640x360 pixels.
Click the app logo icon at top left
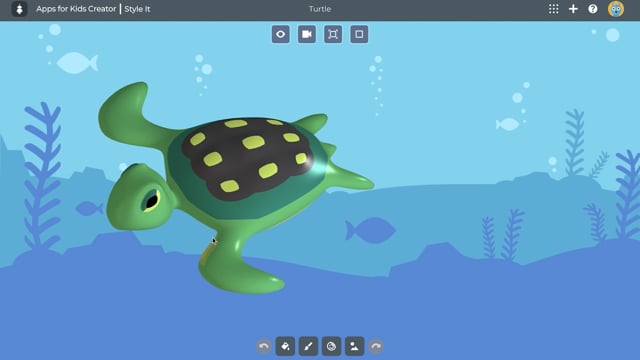pos(19,9)
